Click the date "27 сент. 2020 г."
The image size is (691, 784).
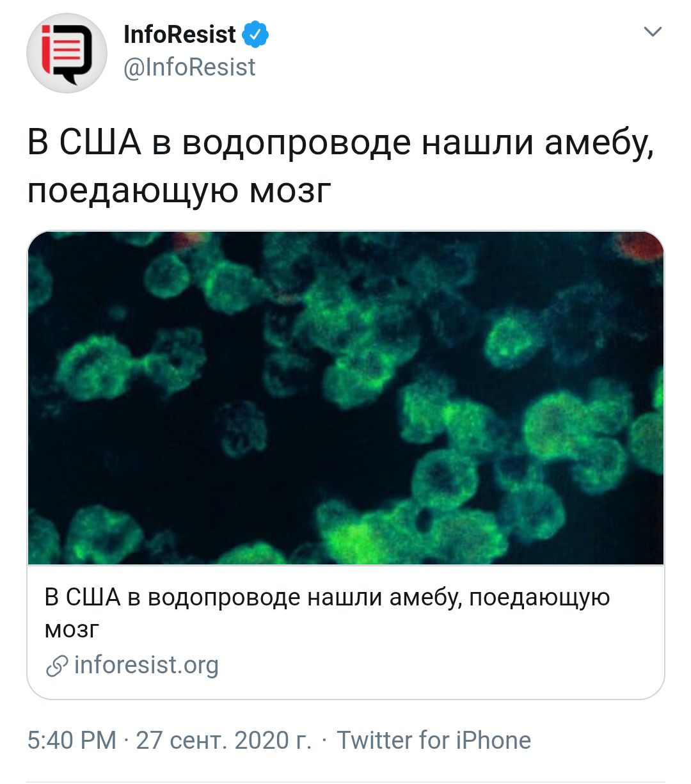click(x=223, y=740)
